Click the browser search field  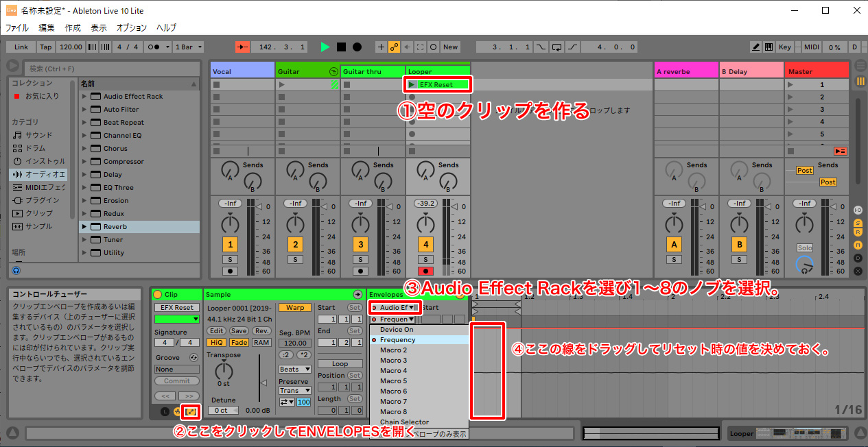[110, 69]
